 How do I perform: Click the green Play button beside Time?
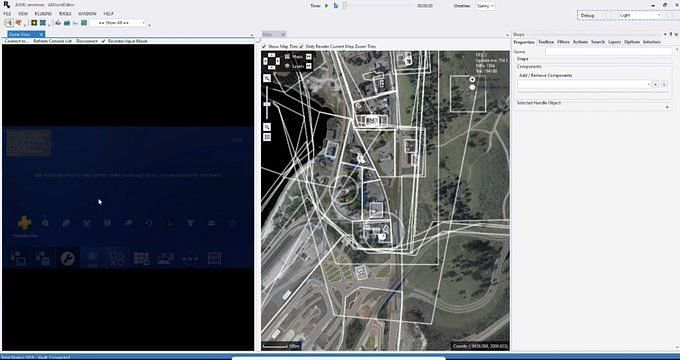coord(327,6)
